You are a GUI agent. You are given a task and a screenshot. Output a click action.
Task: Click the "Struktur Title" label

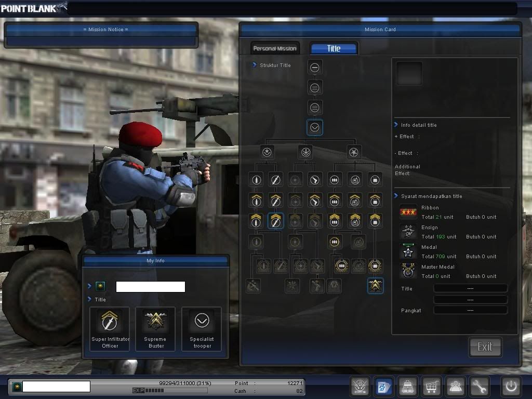tap(275, 65)
